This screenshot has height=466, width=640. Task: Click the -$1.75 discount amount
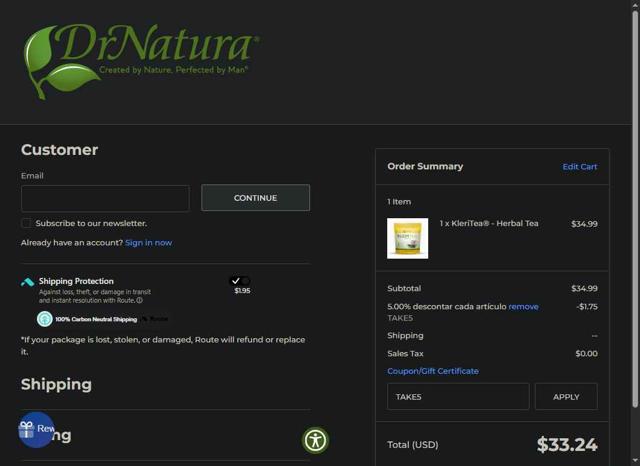(587, 306)
